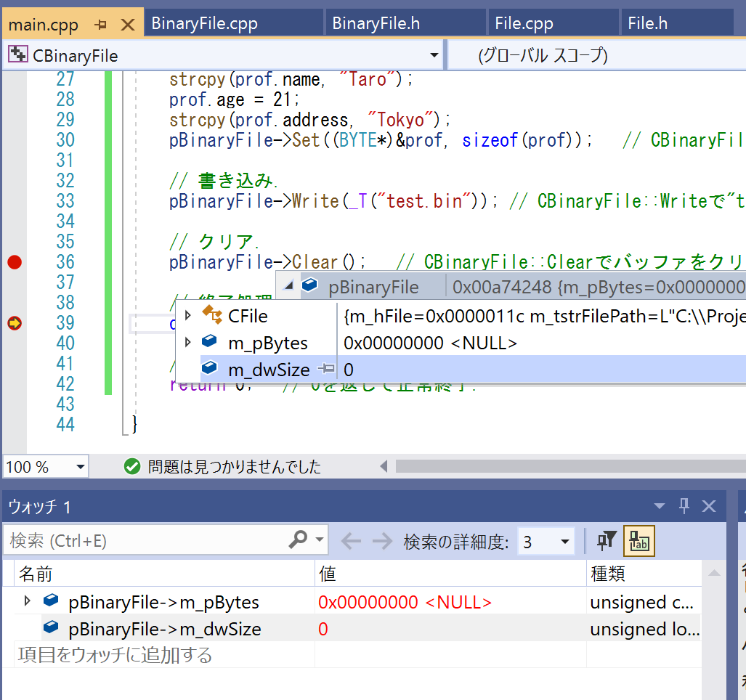Screen dimensions: 746x700
Task: Collapse the pBinaryFile data tip
Action: tap(288, 286)
